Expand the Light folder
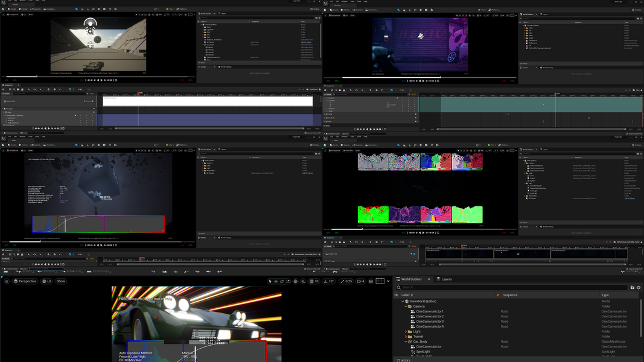 coord(406,331)
